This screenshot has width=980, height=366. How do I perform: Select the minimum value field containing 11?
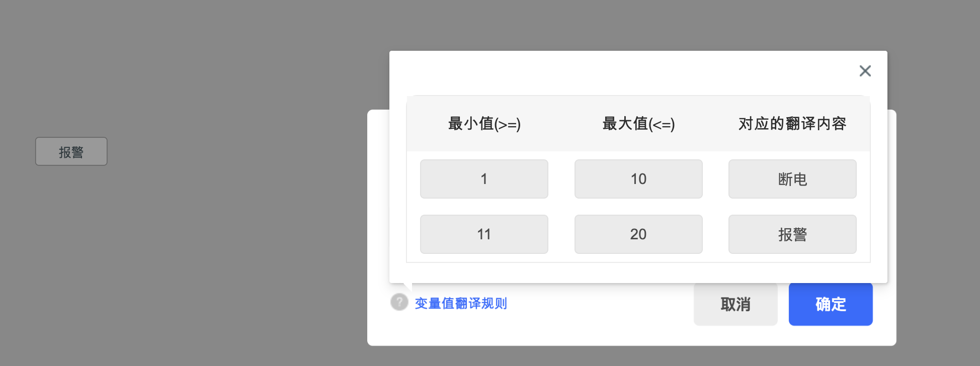point(484,234)
